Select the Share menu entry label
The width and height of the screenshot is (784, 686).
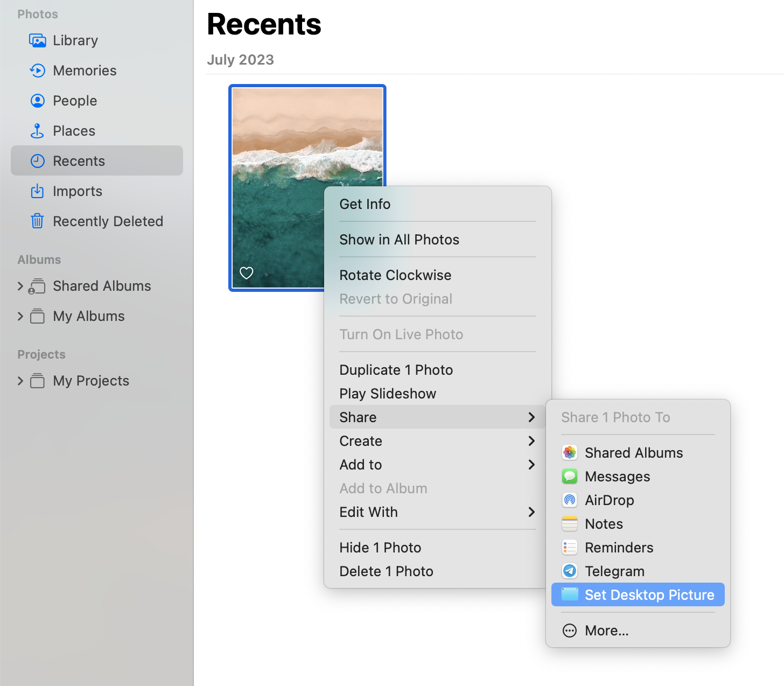coord(358,417)
